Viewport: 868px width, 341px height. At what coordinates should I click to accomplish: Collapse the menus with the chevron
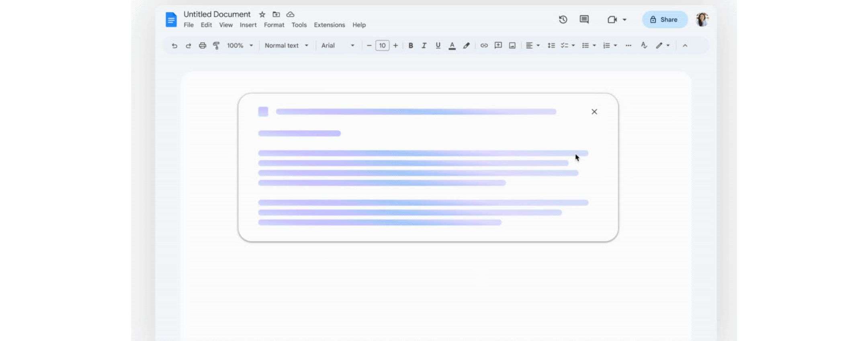point(685,45)
